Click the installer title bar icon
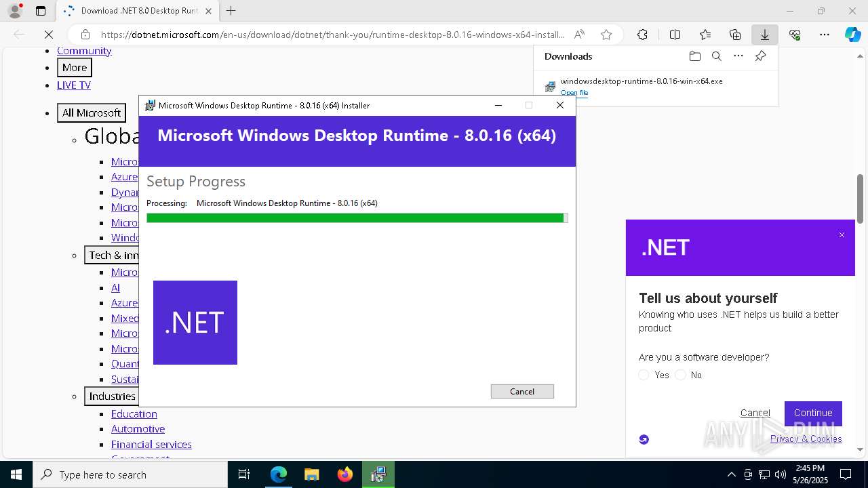The width and height of the screenshot is (868, 488). (x=150, y=105)
